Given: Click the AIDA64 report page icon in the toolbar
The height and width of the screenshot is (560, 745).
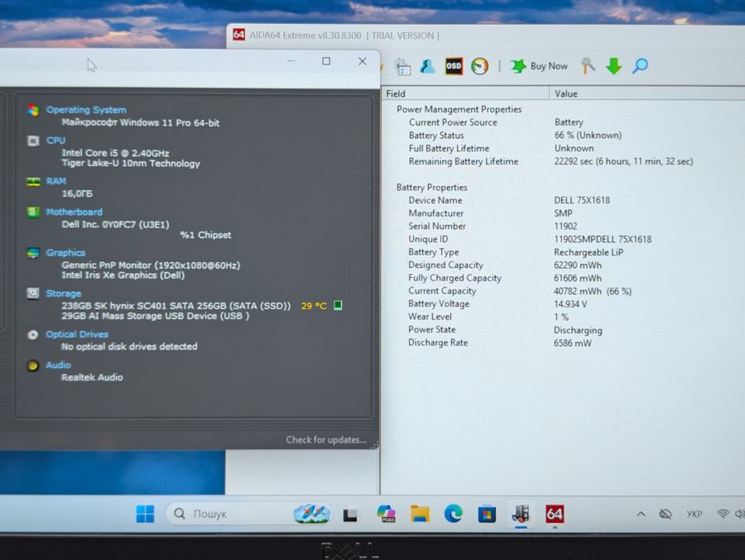Looking at the screenshot, I should 403,67.
